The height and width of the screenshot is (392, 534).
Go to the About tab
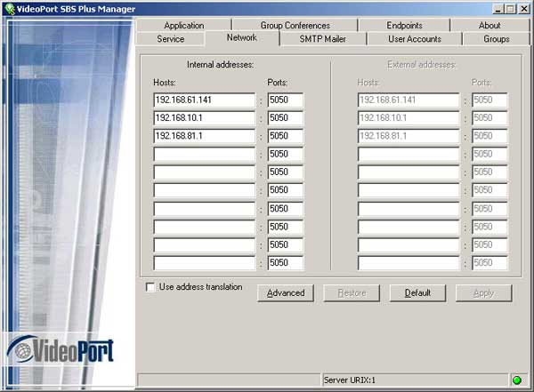[x=489, y=25]
